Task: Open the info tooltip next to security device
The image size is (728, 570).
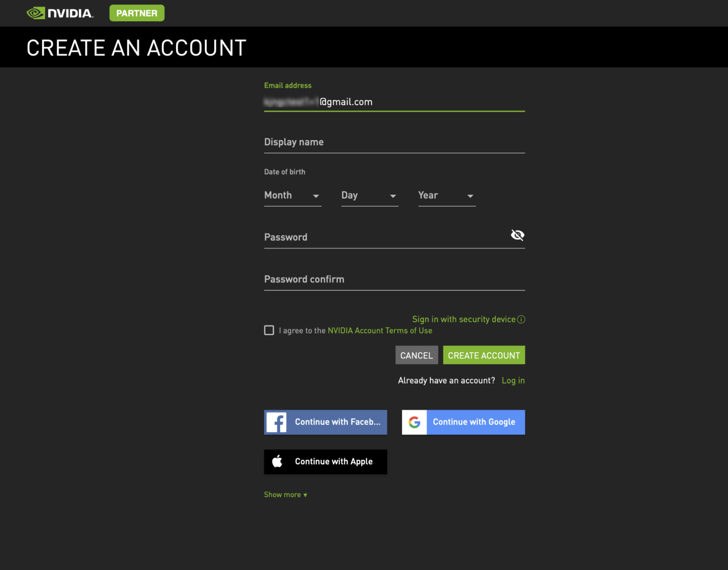Action: (x=521, y=319)
